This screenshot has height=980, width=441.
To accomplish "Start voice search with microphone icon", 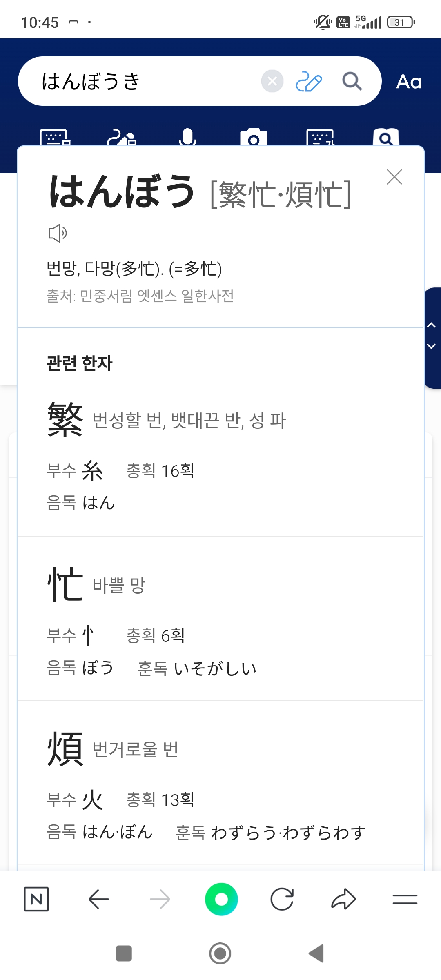I will pyautogui.click(x=188, y=138).
